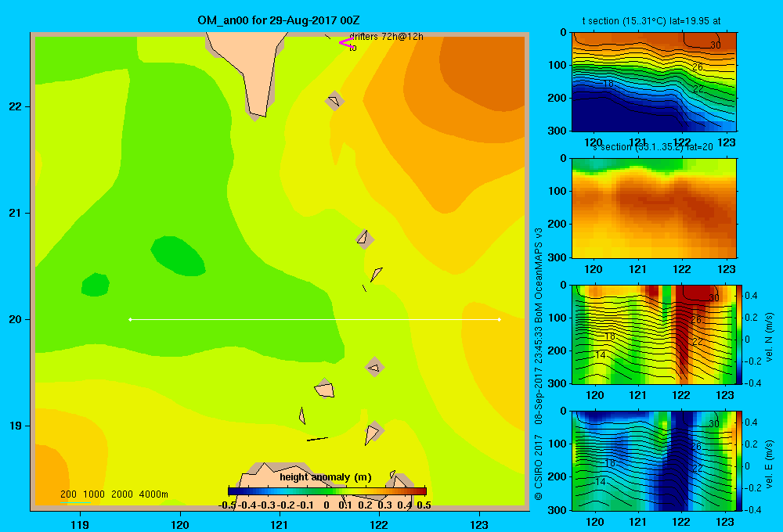Click the '14' contour label in the vel. E panel
This screenshot has width=783, height=532.
coord(601,482)
